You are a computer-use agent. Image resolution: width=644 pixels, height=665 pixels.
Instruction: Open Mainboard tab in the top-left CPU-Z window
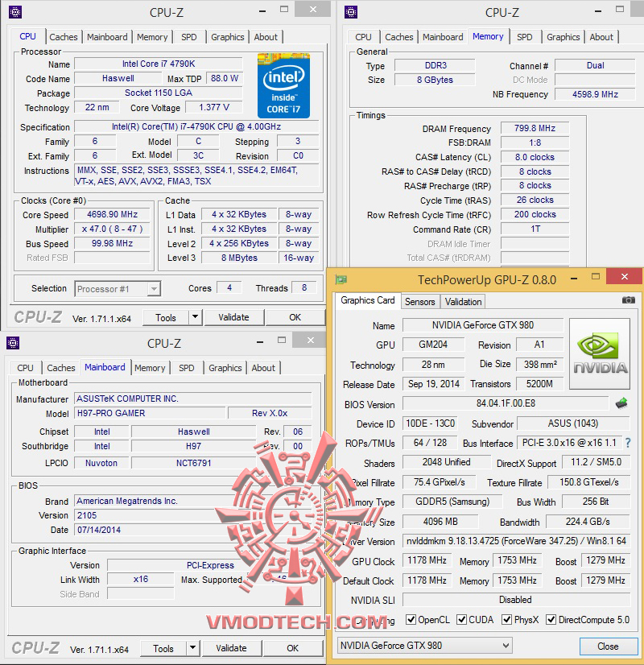coord(107,37)
